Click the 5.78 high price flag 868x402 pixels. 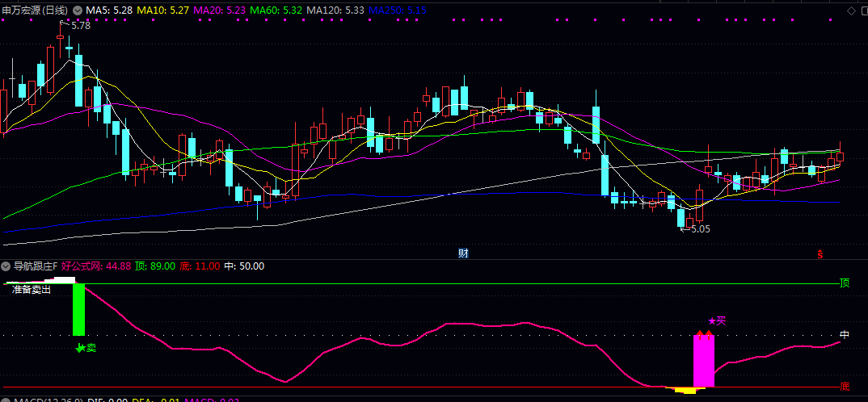coord(79,26)
